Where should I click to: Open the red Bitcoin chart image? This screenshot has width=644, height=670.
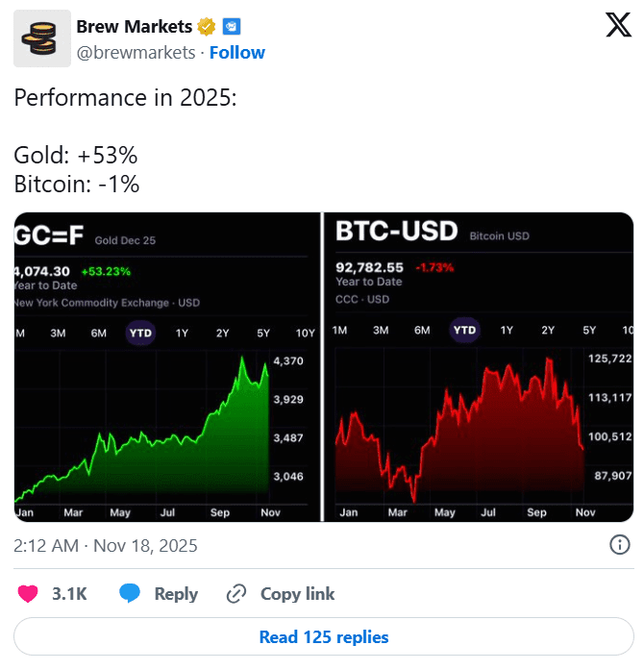(x=478, y=366)
